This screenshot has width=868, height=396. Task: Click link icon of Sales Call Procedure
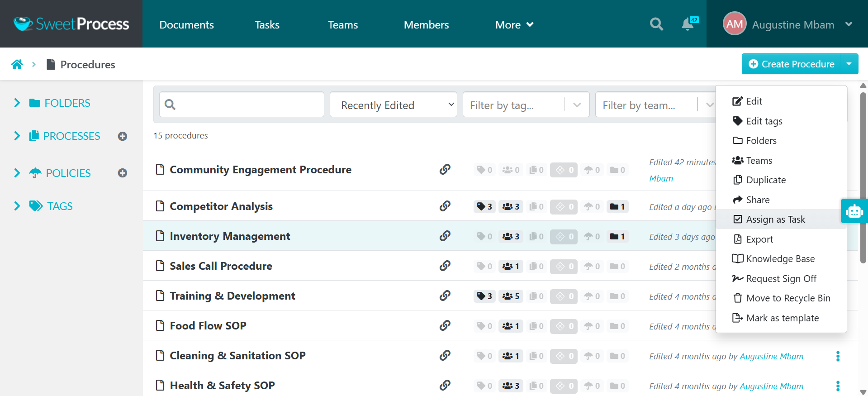coord(445,266)
